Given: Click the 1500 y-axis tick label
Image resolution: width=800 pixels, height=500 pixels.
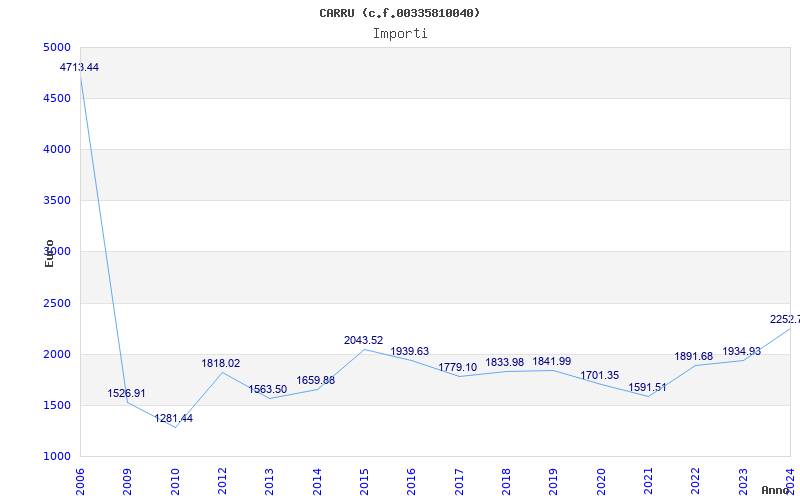Looking at the screenshot, I should coord(57,405).
